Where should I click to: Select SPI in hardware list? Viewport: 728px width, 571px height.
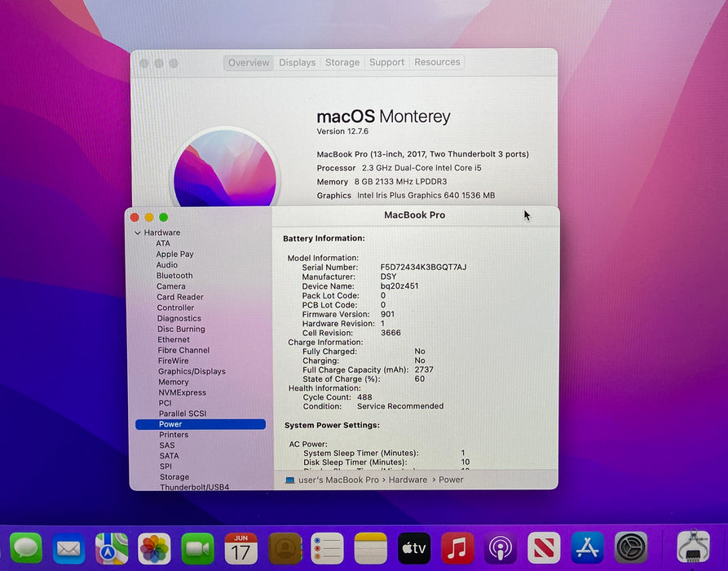point(165,467)
